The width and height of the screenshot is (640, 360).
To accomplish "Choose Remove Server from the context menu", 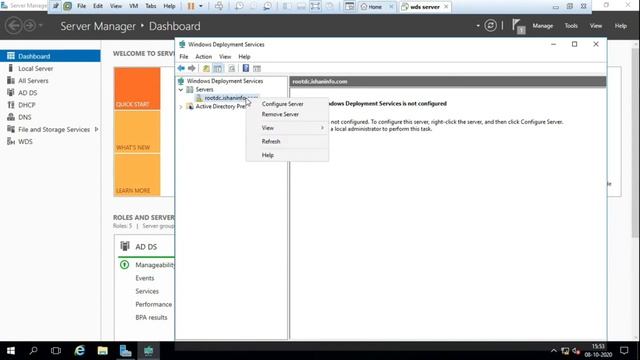I will 280,114.
